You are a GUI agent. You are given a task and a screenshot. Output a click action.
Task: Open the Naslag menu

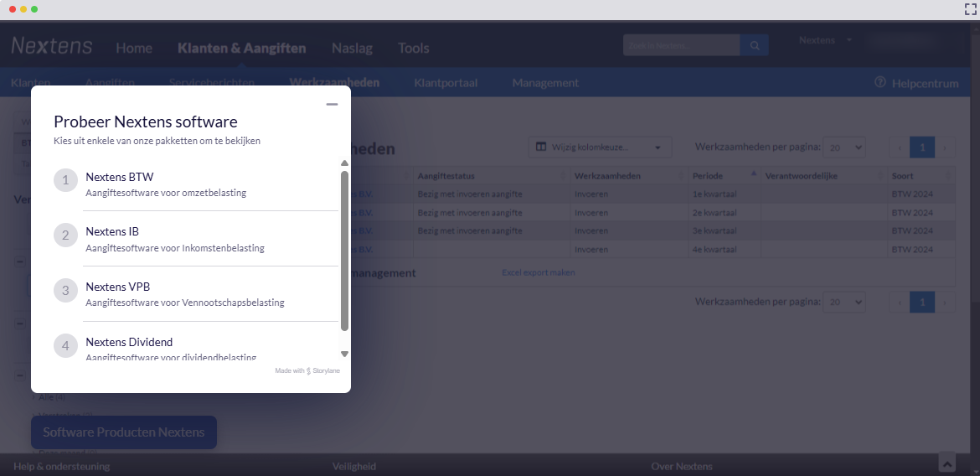tap(352, 48)
